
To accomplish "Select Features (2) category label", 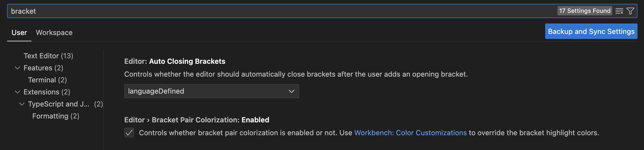I will click(43, 68).
